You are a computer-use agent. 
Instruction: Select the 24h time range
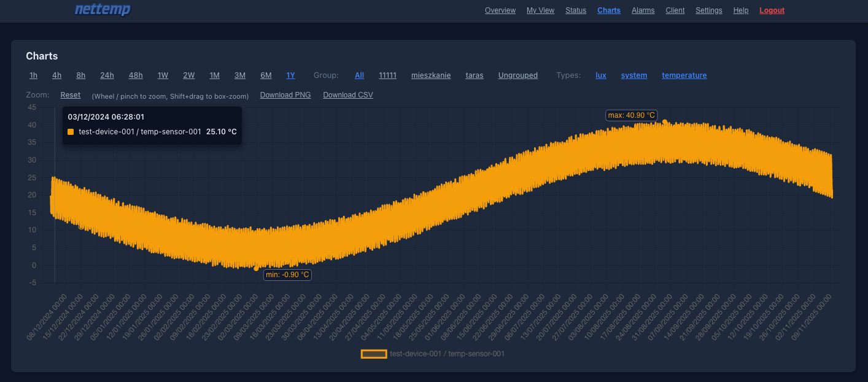(107, 75)
